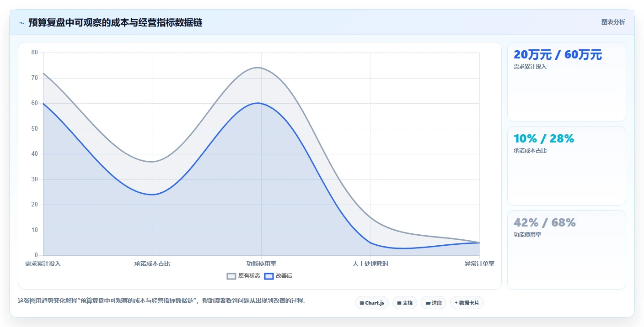Open the 功能使用率 stat card
This screenshot has height=327, width=644.
click(x=566, y=250)
